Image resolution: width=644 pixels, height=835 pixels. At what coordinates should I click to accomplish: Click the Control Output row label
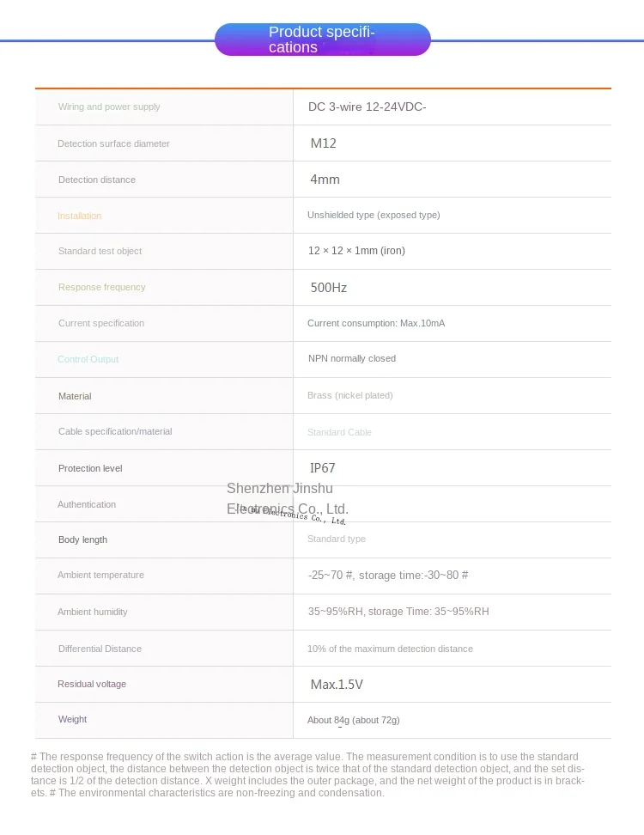click(88, 359)
